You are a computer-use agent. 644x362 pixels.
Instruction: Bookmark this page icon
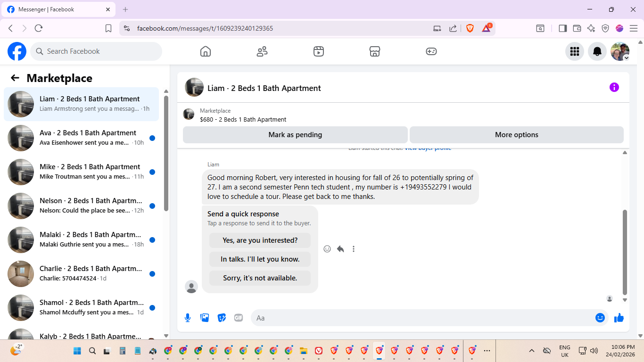(x=108, y=28)
